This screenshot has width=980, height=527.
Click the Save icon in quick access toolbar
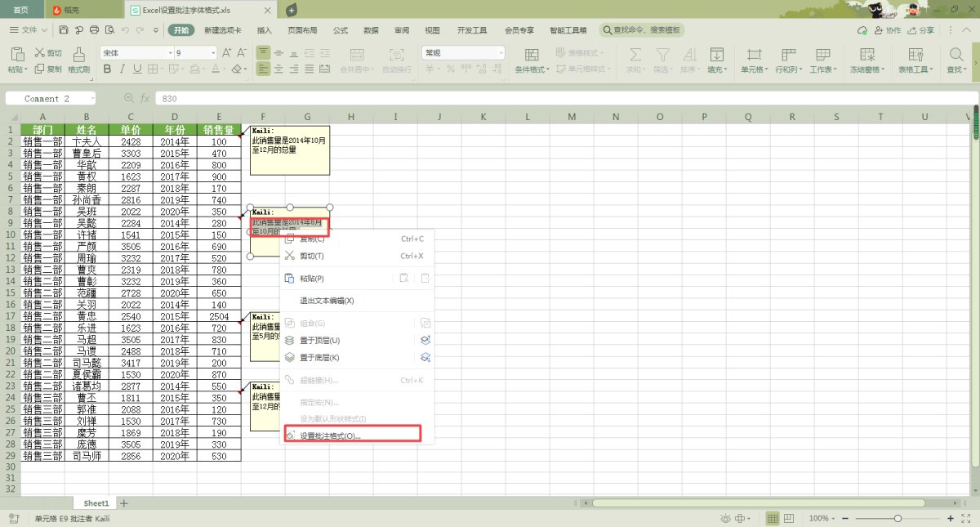(x=64, y=30)
